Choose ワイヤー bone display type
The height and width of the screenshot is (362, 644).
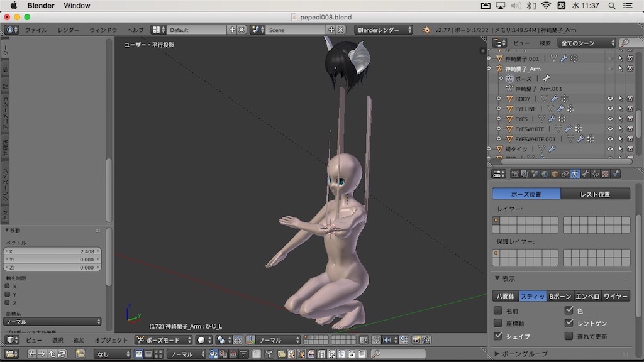[616, 296]
